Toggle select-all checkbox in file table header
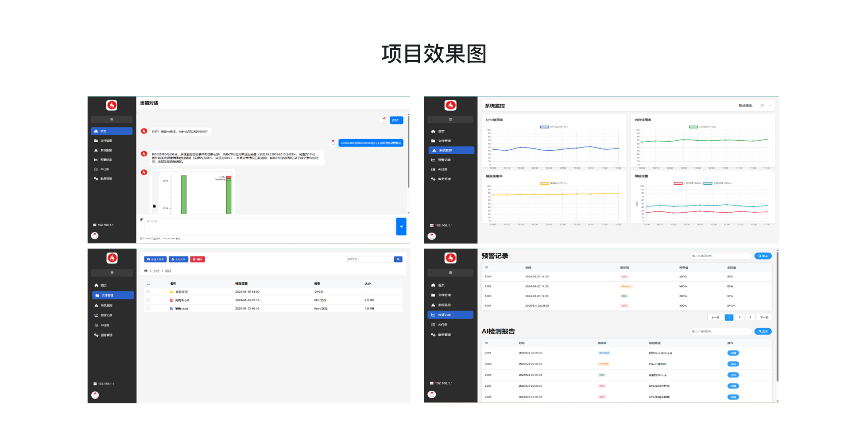The height and width of the screenshot is (443, 868). (x=148, y=283)
